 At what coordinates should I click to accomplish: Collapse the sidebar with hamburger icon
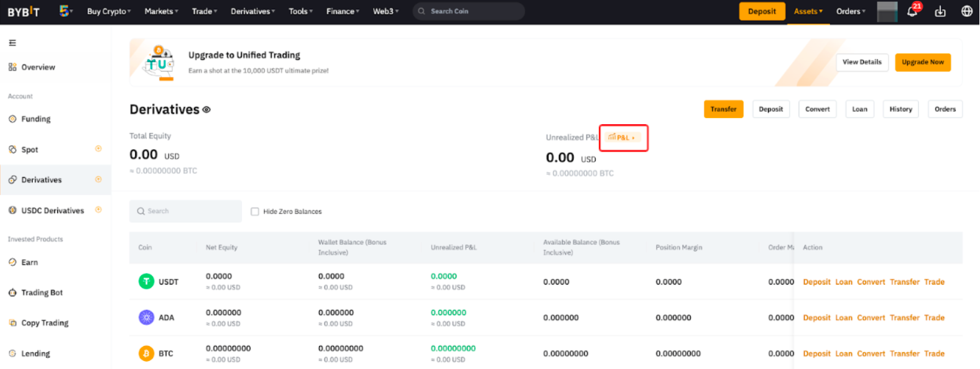[x=12, y=43]
